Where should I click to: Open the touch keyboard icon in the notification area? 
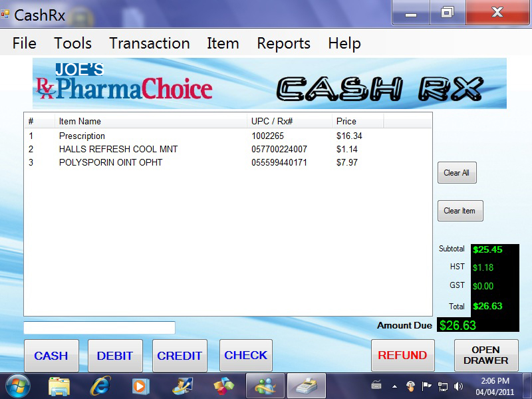pyautogui.click(x=376, y=384)
